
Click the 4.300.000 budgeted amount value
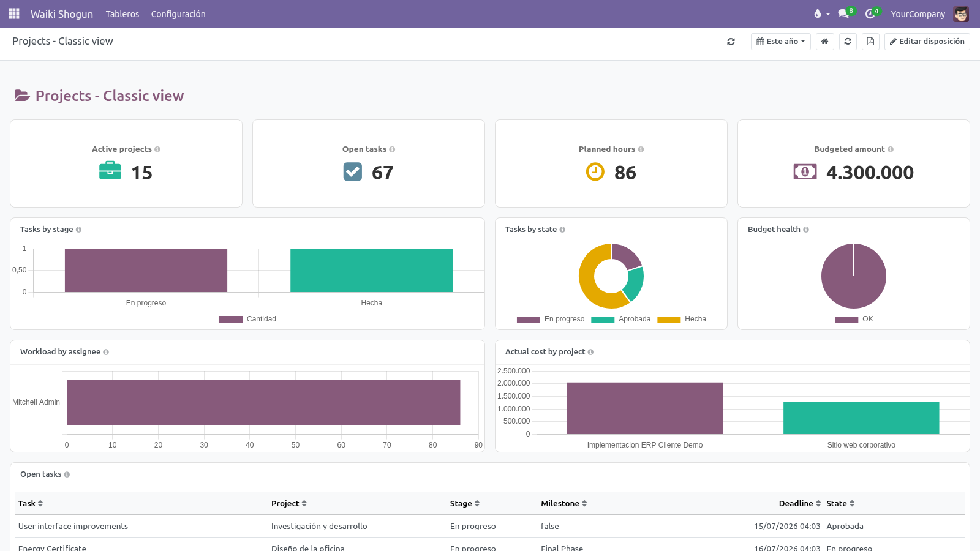(x=870, y=173)
